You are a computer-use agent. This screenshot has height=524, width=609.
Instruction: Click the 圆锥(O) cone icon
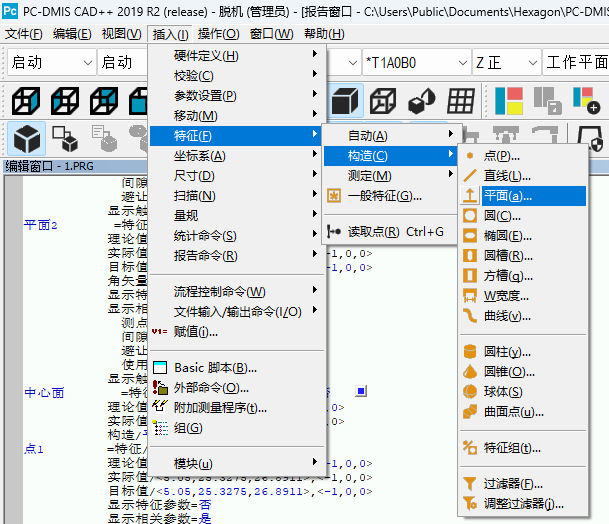470,372
